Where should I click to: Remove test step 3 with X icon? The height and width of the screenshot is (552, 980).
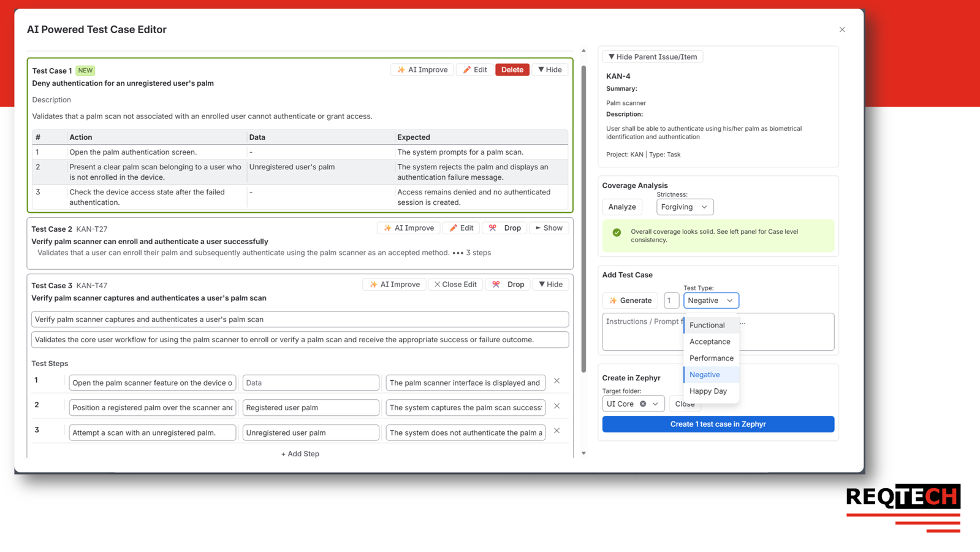[x=557, y=431]
